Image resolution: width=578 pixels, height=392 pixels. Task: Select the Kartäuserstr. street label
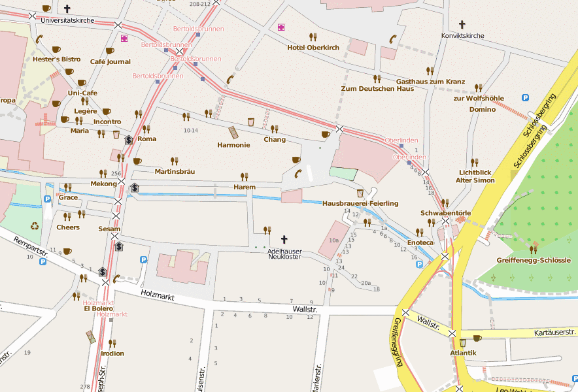point(554,333)
